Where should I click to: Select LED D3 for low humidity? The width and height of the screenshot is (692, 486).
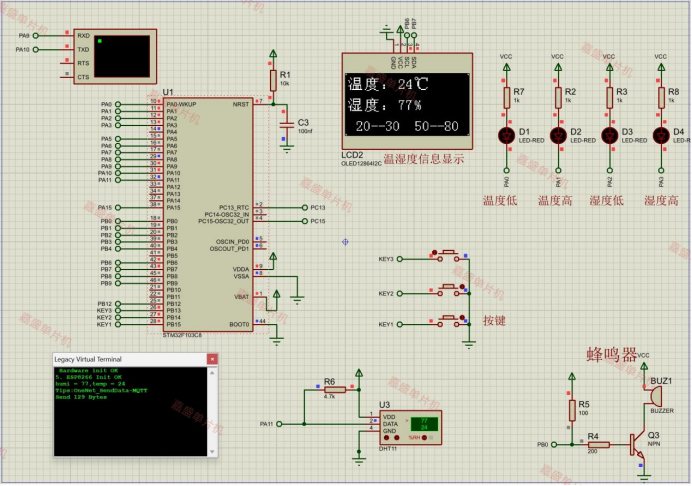coord(609,136)
